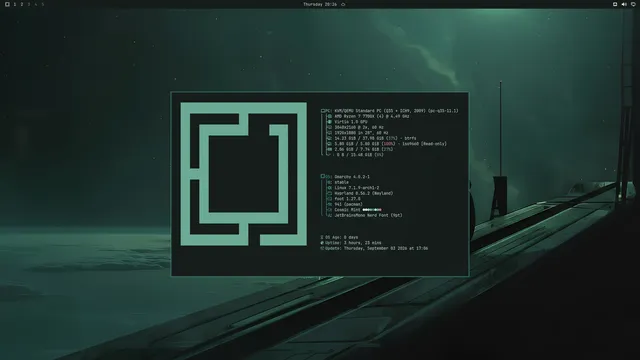Click the kernel icon beside the Linux version
640x360 pixels.
pos(329,188)
